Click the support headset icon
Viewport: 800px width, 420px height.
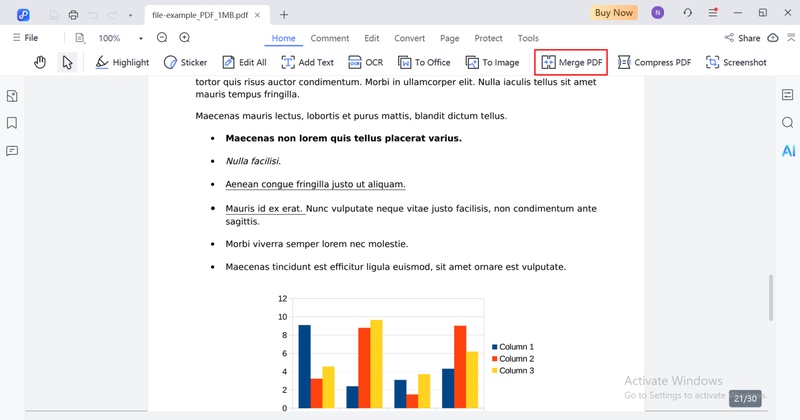click(x=688, y=13)
